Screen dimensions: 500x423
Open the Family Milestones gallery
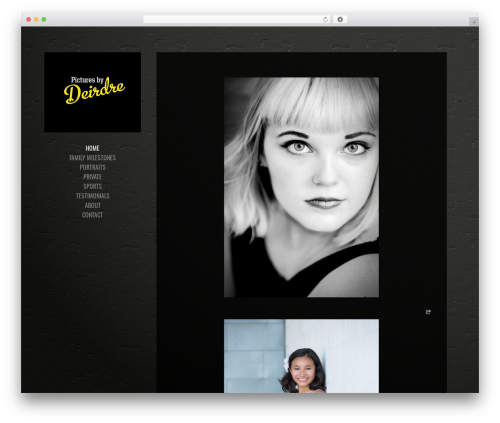pos(92,158)
